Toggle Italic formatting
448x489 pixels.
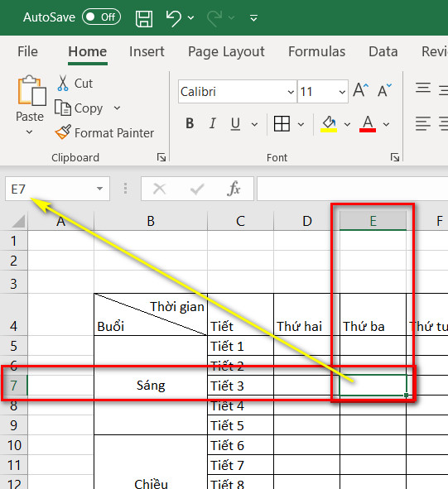(x=213, y=123)
